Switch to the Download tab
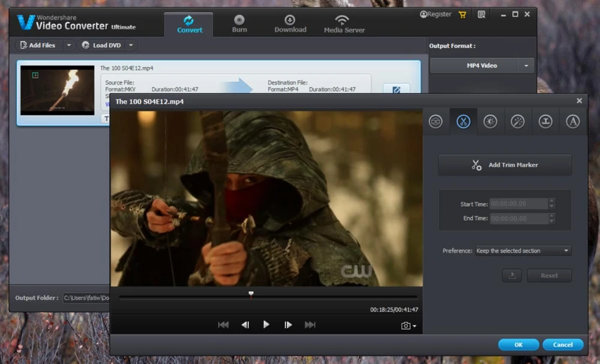 pos(290,24)
